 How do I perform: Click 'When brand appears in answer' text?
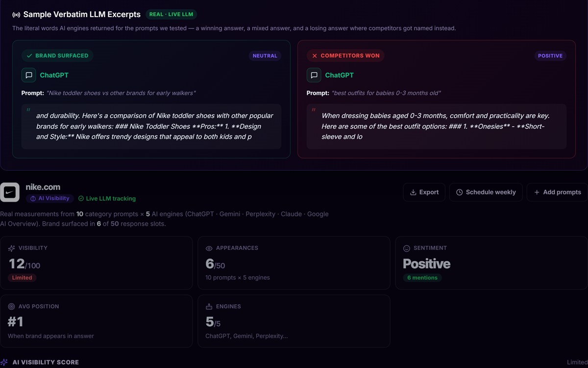tap(51, 336)
